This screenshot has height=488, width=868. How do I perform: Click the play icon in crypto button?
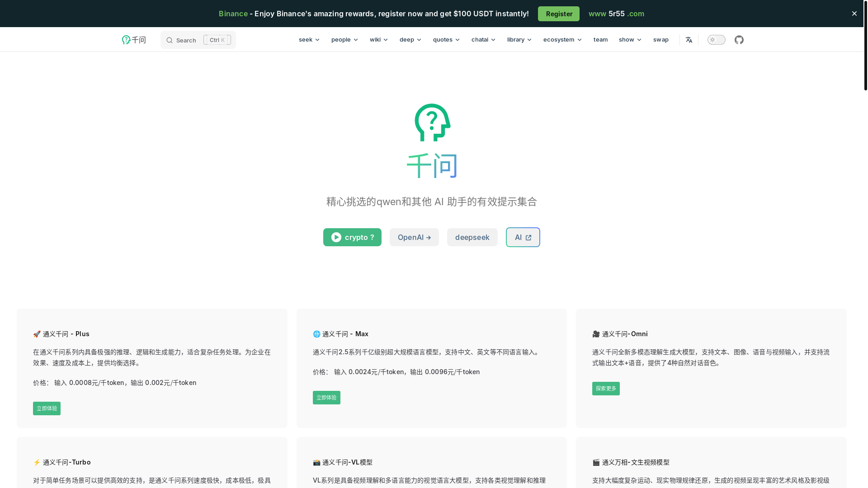(336, 237)
